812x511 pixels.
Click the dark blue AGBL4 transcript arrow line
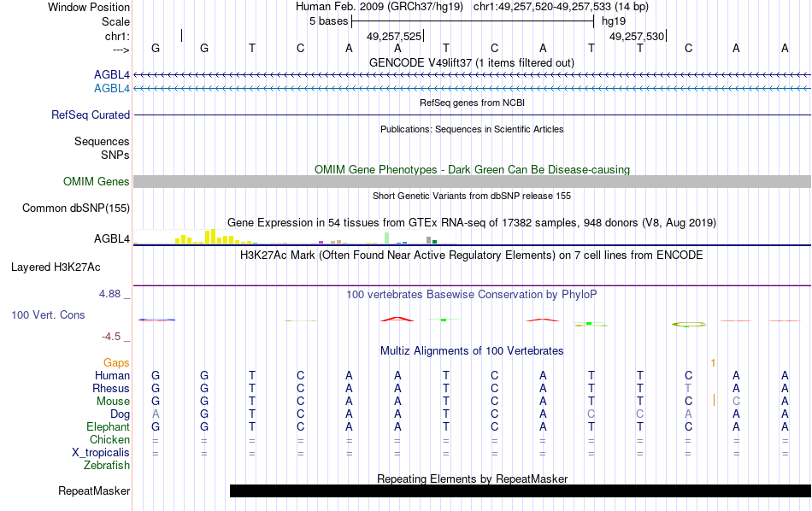click(472, 75)
